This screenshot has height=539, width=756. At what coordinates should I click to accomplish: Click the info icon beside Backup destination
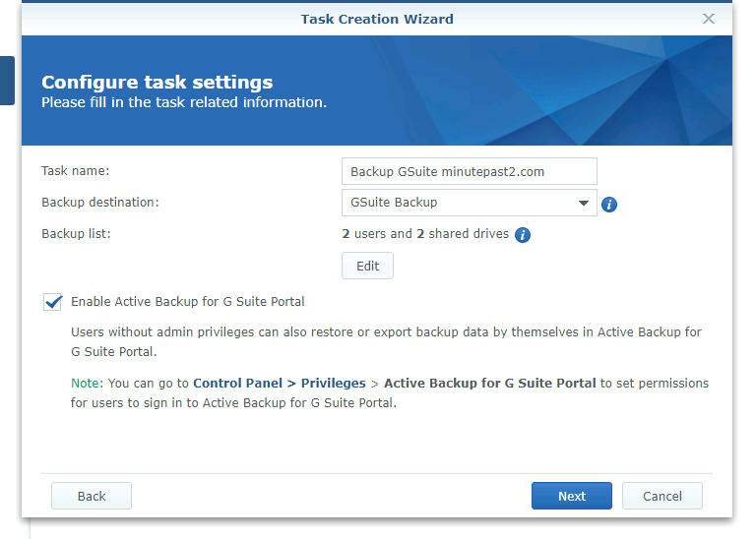pos(609,205)
